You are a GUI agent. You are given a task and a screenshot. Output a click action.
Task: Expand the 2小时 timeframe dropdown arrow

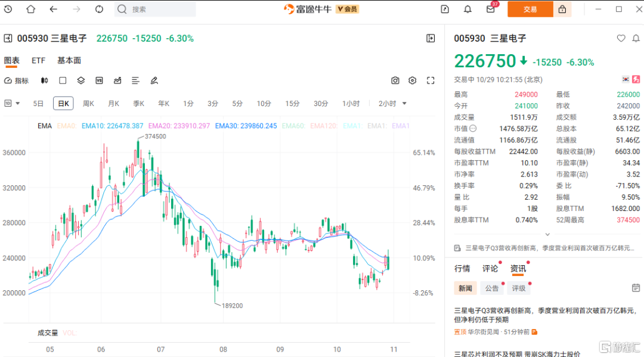coord(404,104)
